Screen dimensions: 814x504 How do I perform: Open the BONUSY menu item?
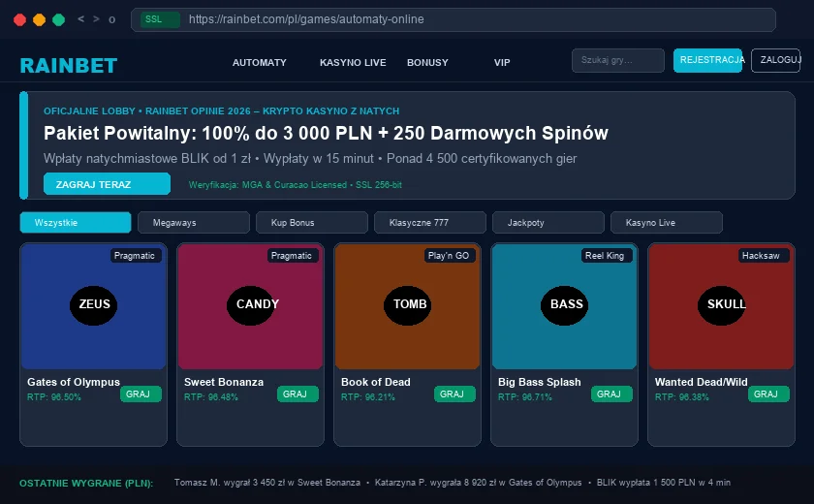pyautogui.click(x=427, y=63)
